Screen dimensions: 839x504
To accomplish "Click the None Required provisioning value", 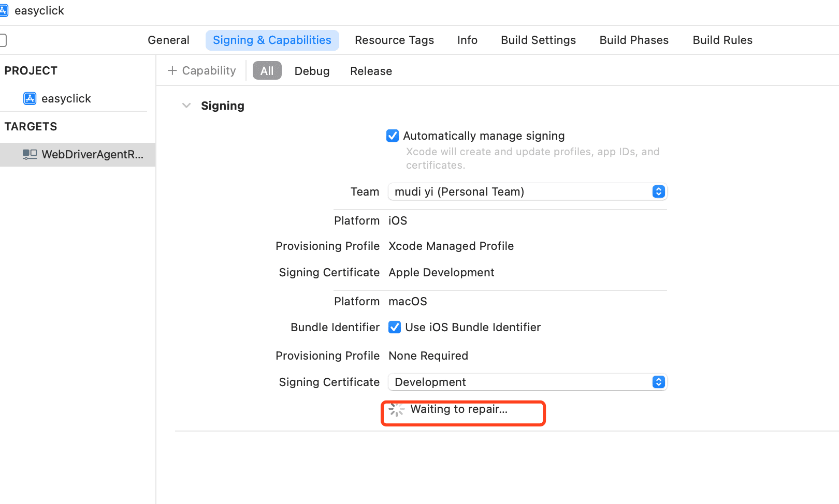I will tap(428, 355).
